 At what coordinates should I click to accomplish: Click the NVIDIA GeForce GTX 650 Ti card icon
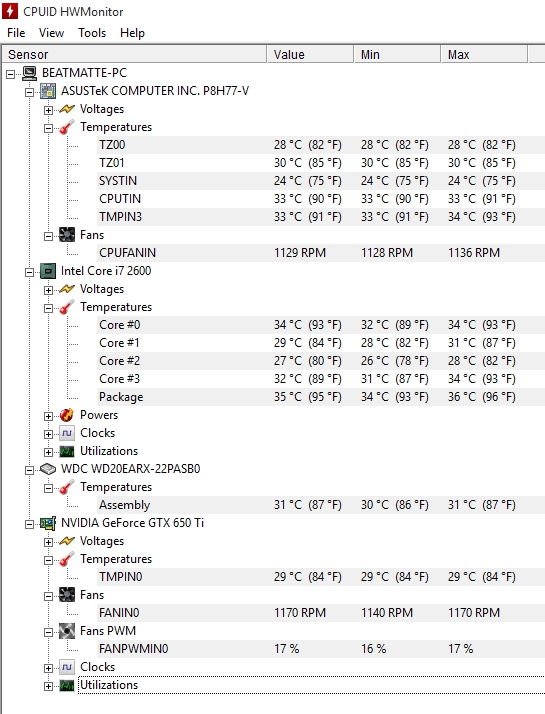click(x=48, y=523)
